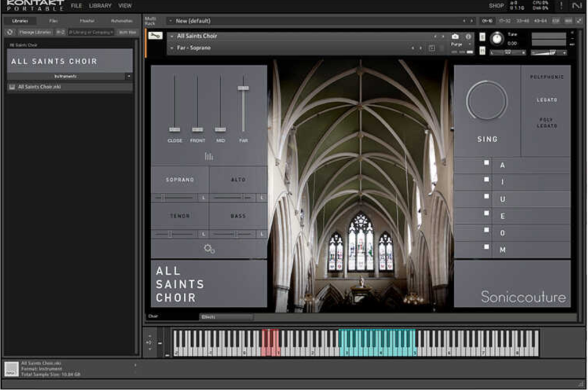This screenshot has width=588, height=390.
Task: Select the POLY LEGATO mode
Action: [x=547, y=122]
